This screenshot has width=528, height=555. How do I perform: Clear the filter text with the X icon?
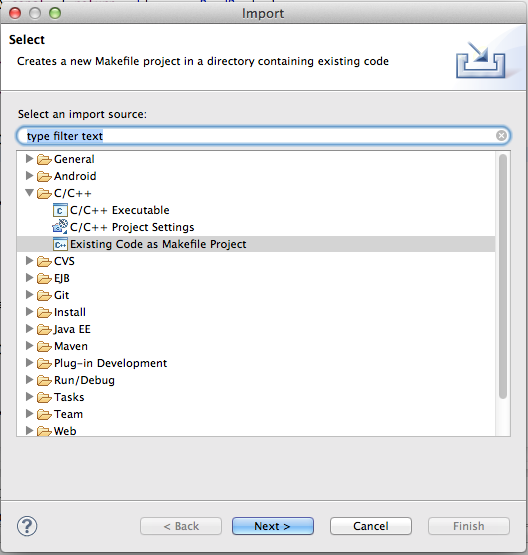(501, 136)
